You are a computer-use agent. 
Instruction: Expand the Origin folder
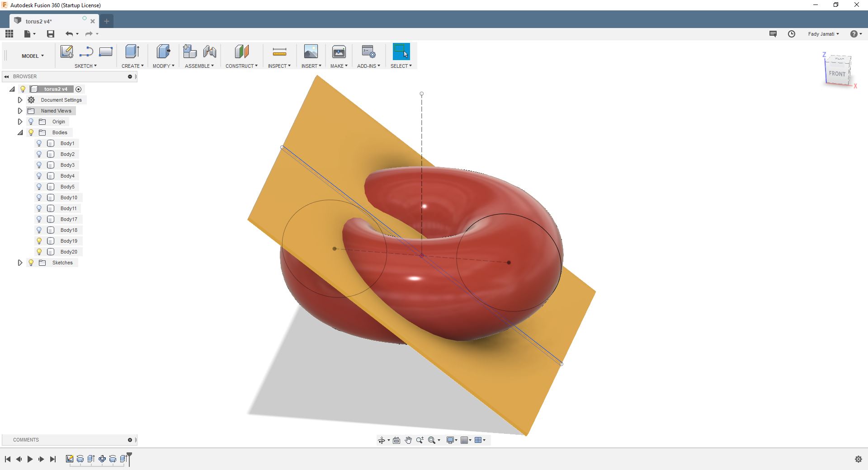point(20,122)
